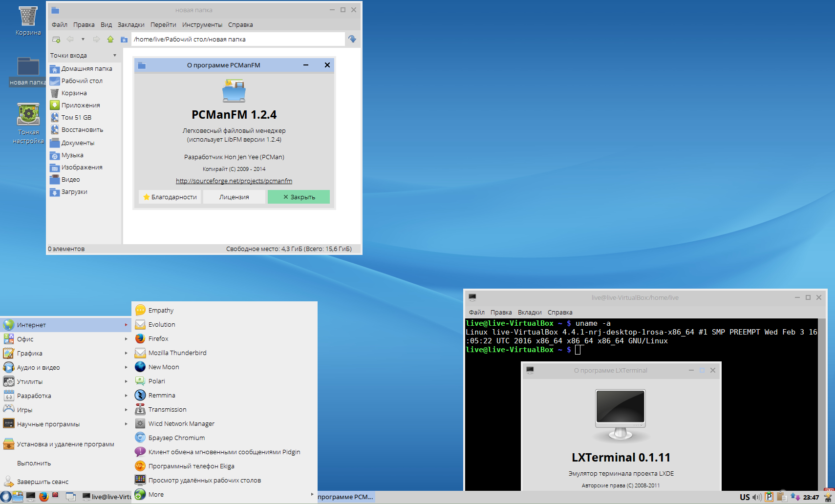This screenshot has width=835, height=504.
Task: Launch New Moon browser
Action: coord(225,367)
